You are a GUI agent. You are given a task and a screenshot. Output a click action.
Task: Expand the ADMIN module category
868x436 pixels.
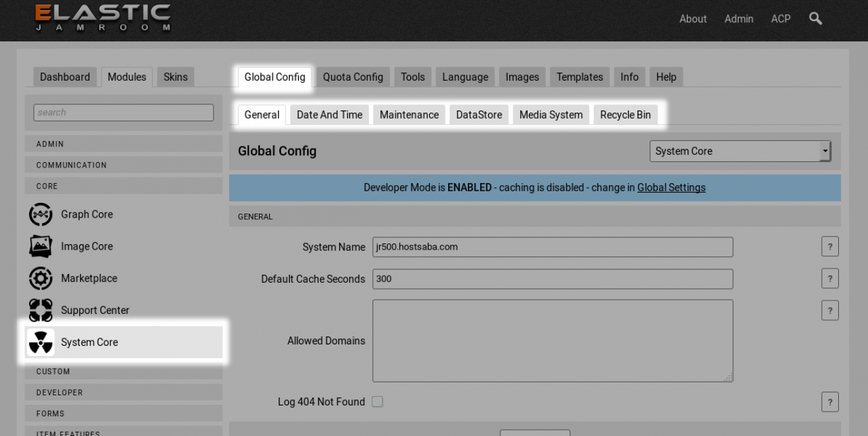123,144
